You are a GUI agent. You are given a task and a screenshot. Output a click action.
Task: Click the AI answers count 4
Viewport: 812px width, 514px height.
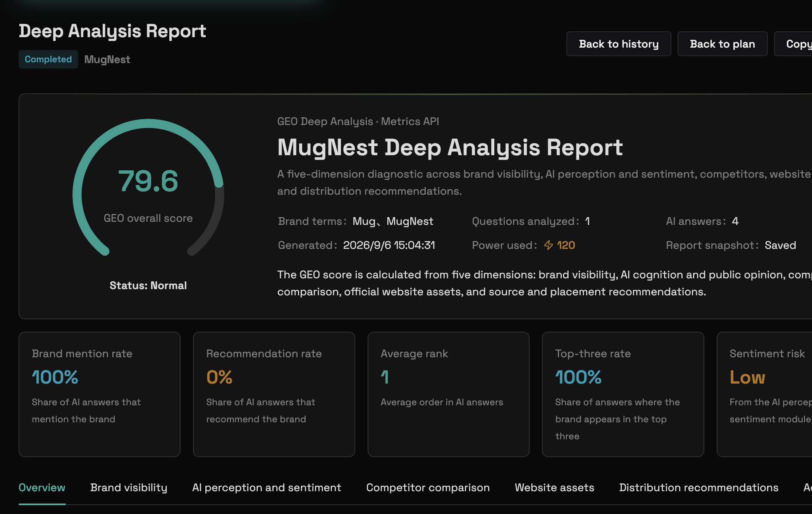(735, 221)
